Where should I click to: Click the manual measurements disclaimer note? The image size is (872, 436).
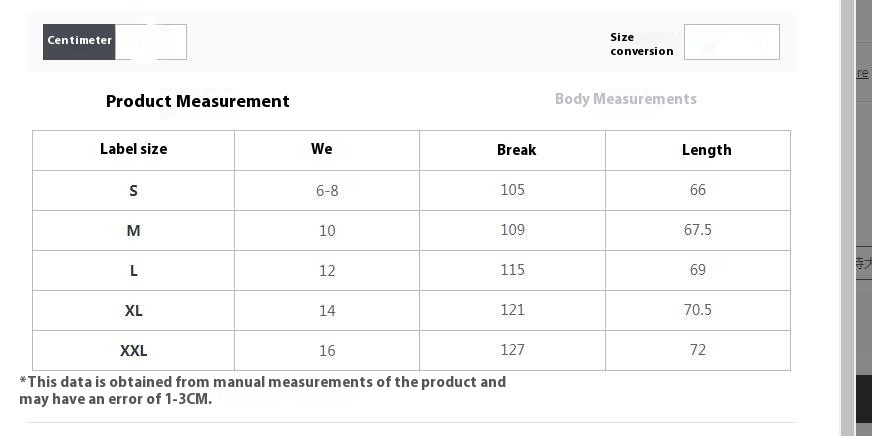coord(262,390)
